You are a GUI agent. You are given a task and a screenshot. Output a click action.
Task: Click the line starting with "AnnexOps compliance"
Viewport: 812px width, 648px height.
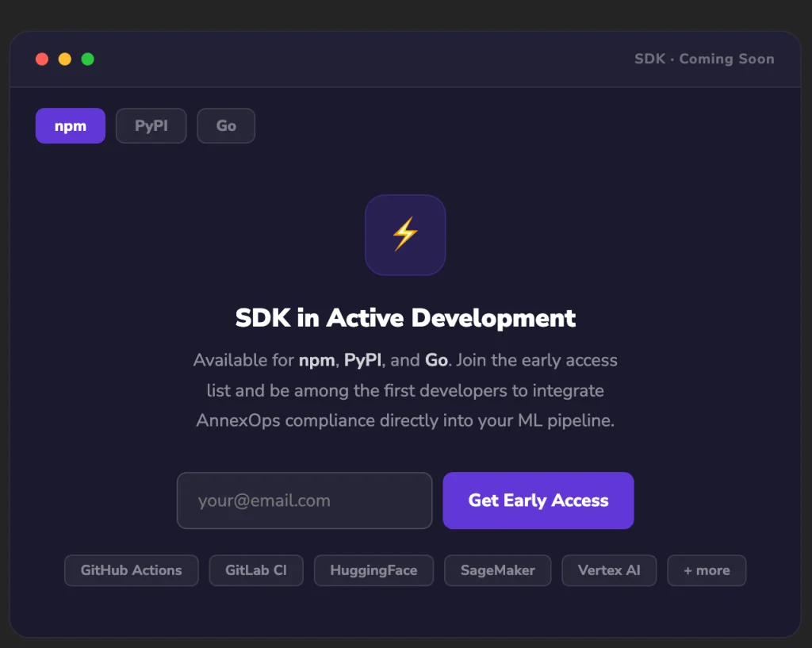405,420
